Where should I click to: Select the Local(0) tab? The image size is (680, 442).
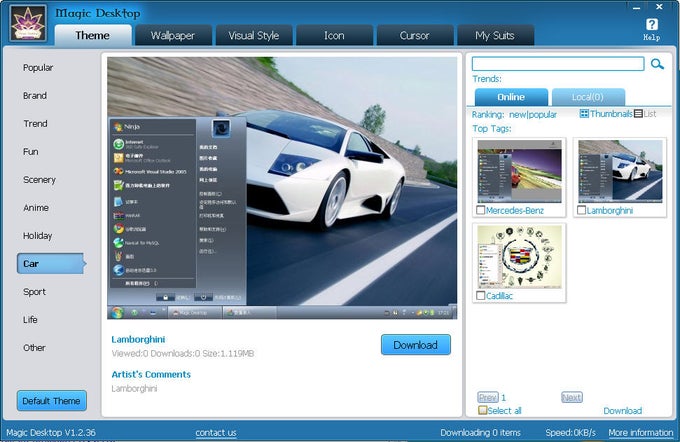click(x=588, y=97)
